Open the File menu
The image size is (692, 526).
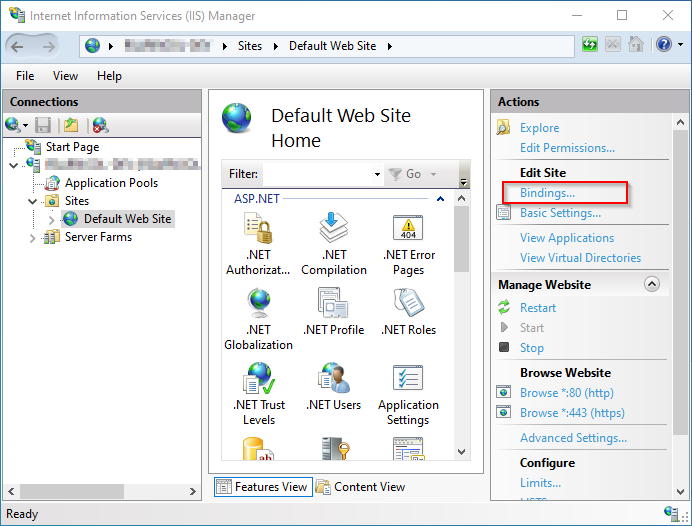click(25, 76)
